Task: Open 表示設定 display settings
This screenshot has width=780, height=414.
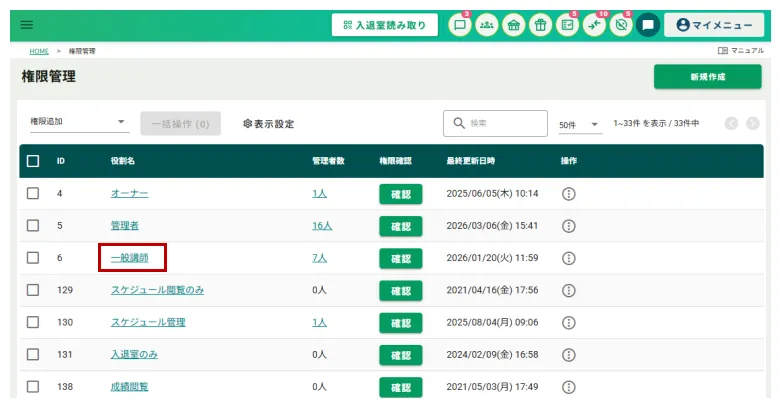Action: click(269, 124)
